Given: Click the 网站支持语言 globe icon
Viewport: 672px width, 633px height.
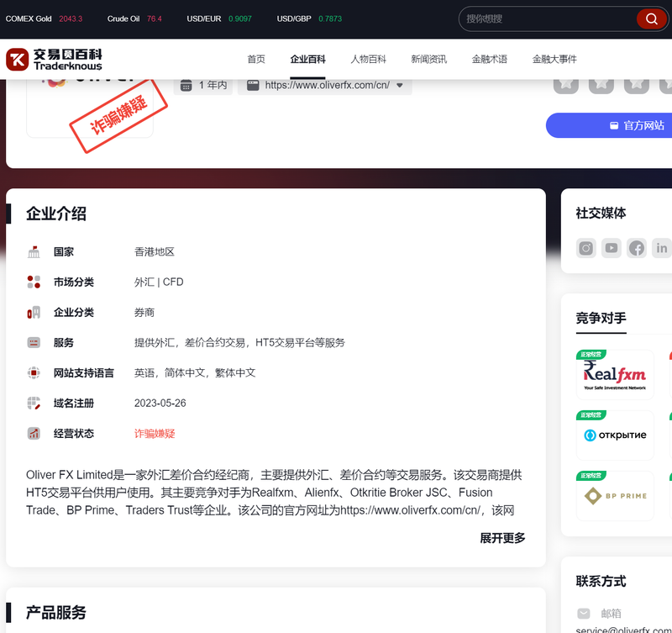Looking at the screenshot, I should pyautogui.click(x=34, y=373).
